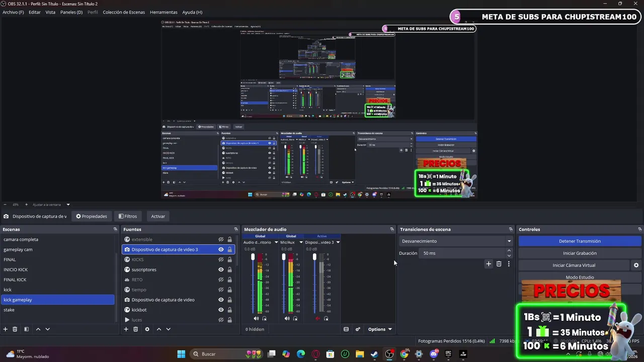Unmute Dispositivo video 3 red speaker icon

tap(317, 318)
